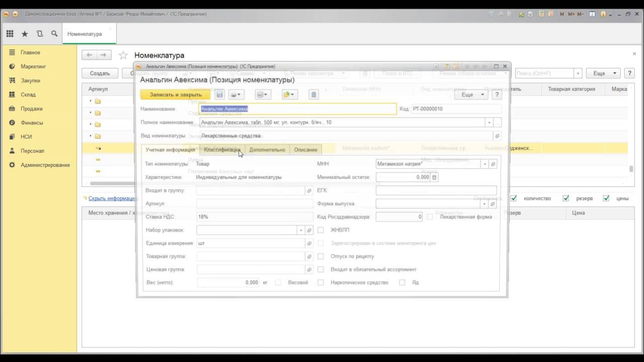Open the sections grid menu icon
The width and height of the screenshot is (644, 362).
pos(10,34)
